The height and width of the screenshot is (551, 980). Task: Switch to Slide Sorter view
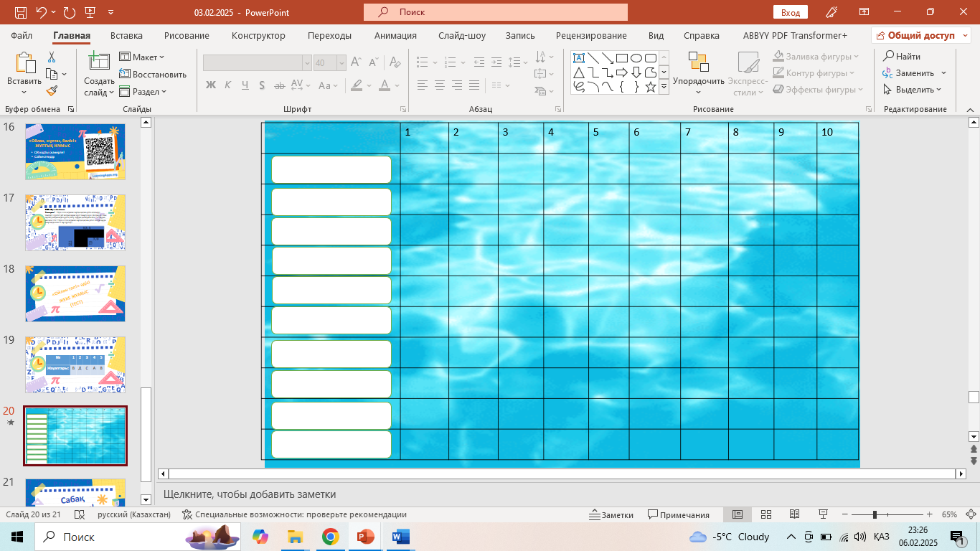pos(765,514)
